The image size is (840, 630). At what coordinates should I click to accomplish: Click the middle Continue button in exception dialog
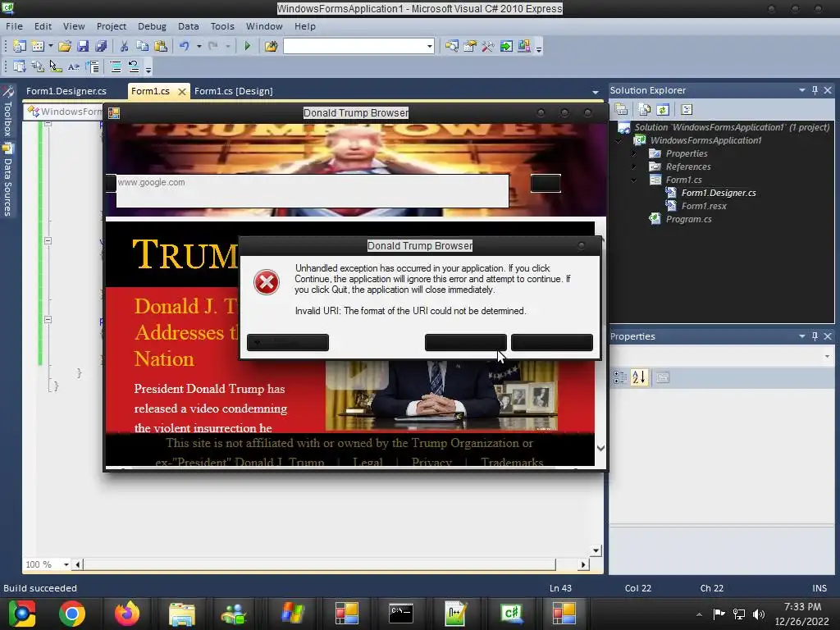[x=466, y=342]
